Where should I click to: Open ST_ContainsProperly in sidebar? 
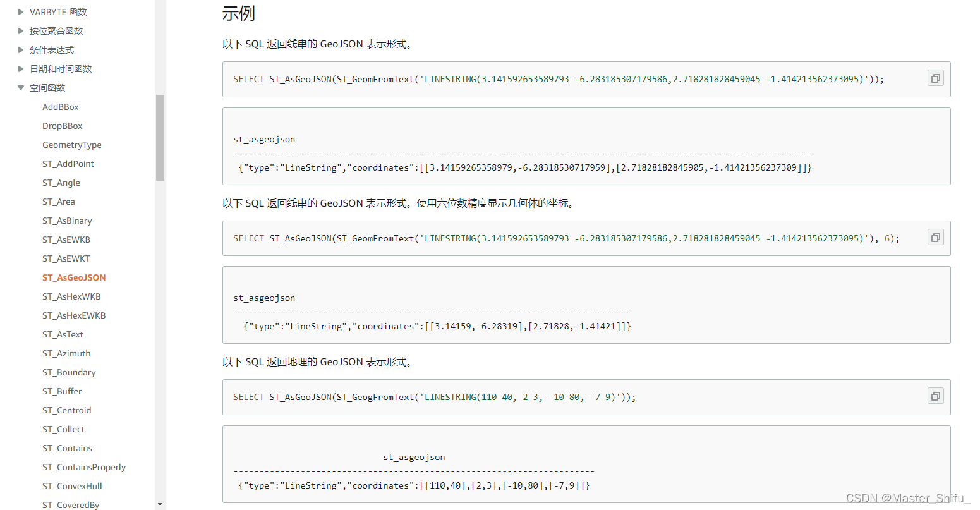tap(84, 467)
